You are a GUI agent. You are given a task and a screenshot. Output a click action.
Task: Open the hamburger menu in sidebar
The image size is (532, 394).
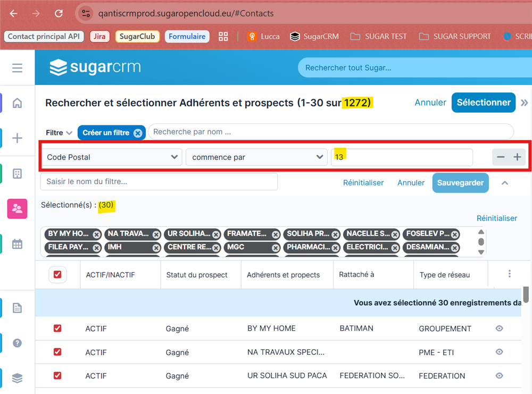click(17, 68)
